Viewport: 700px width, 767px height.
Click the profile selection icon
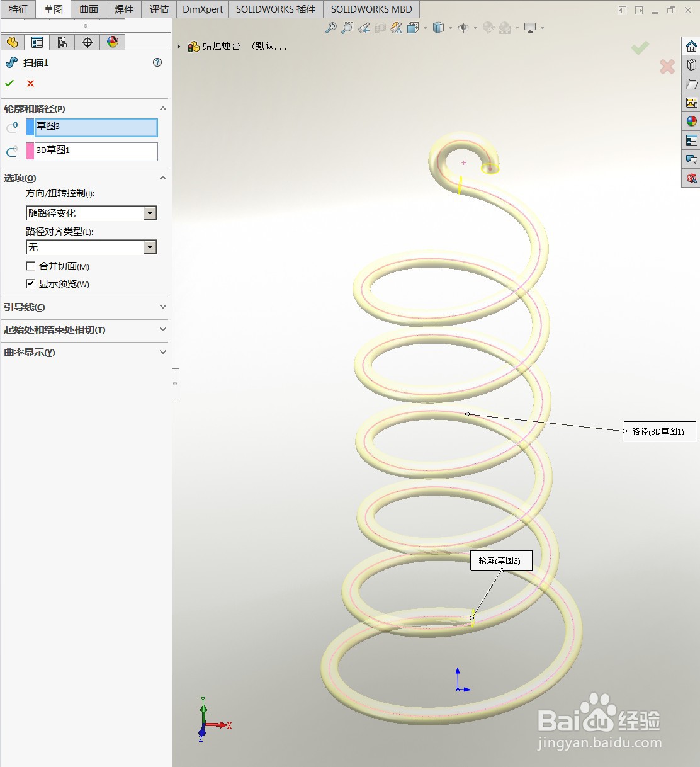11,127
